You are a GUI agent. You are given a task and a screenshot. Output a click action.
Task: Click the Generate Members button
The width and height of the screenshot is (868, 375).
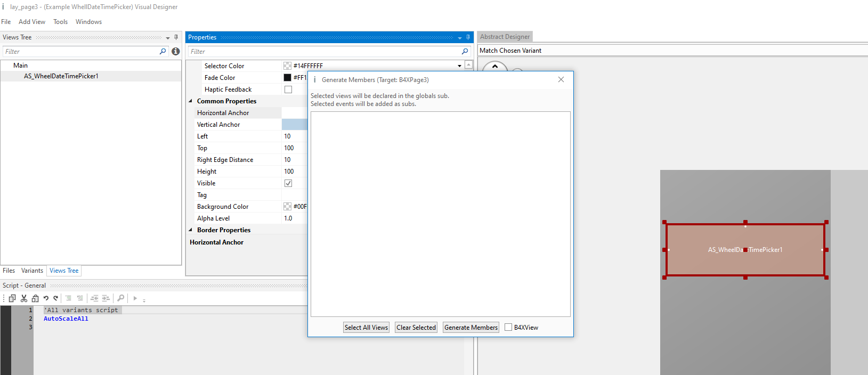[471, 328]
